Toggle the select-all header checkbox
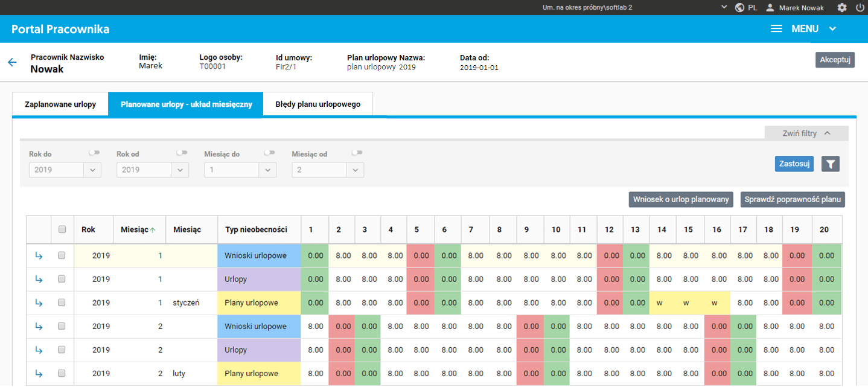 (62, 229)
